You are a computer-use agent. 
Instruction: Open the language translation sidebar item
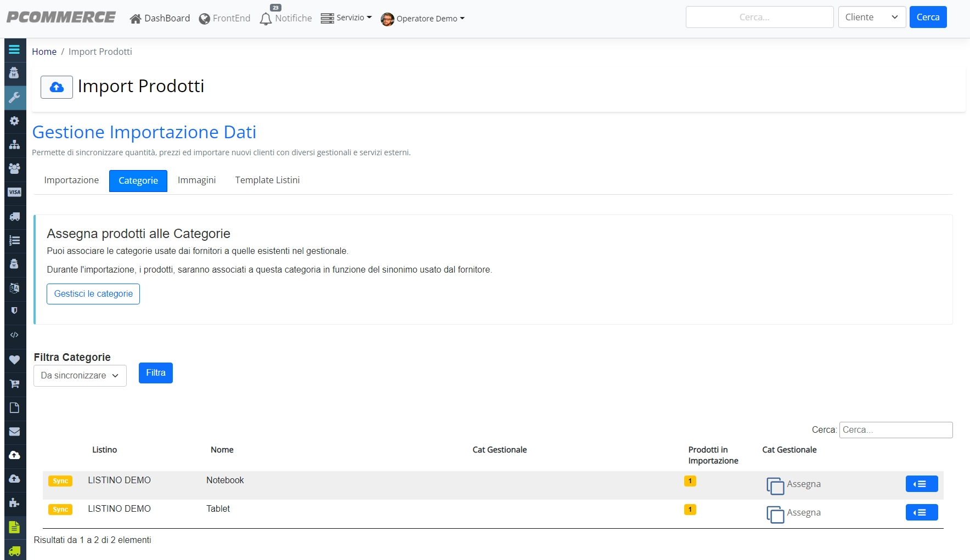pyautogui.click(x=14, y=287)
